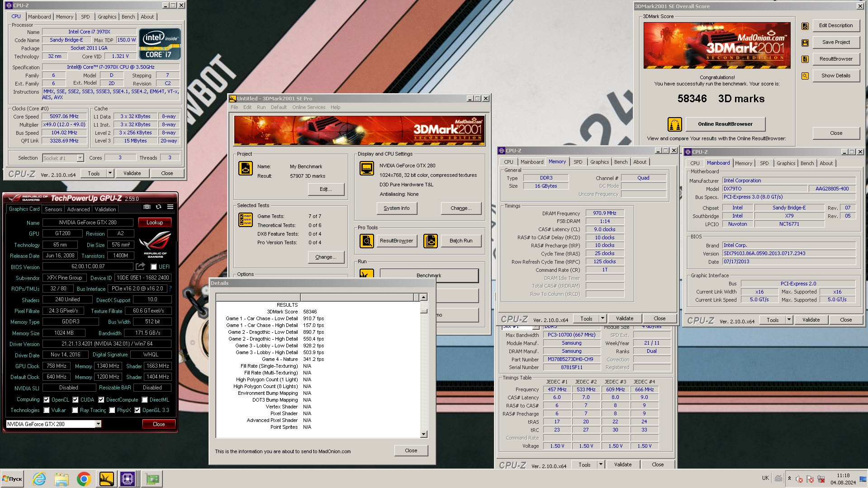Click the Details list scroll-up arrow
868x488 pixels.
click(x=423, y=297)
